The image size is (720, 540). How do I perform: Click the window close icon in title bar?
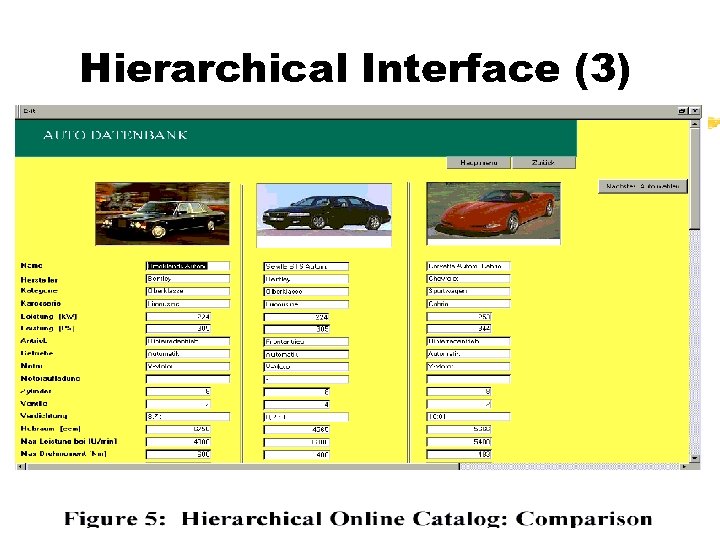coord(695,111)
